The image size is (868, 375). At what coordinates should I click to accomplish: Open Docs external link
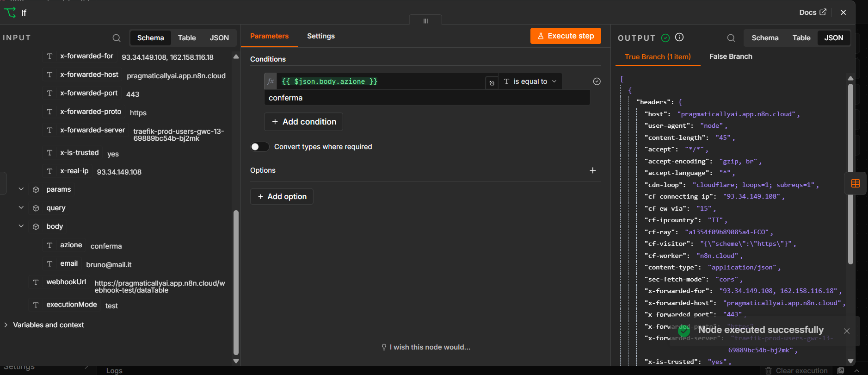pos(813,12)
